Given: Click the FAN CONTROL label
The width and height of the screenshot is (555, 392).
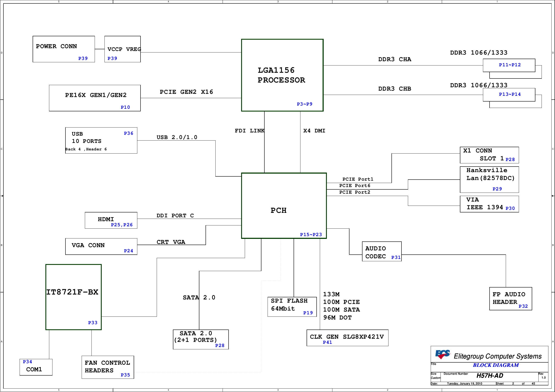Looking at the screenshot, I should point(107,363).
